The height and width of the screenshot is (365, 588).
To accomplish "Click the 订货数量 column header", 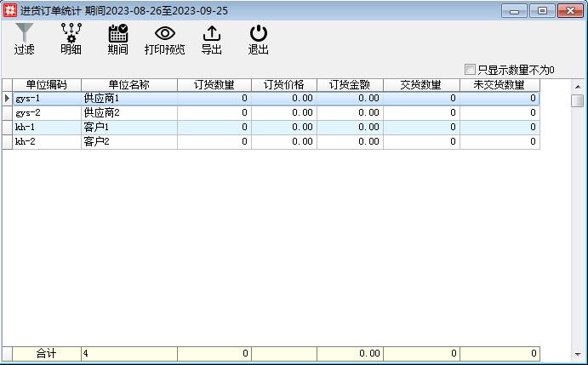I will pyautogui.click(x=214, y=85).
